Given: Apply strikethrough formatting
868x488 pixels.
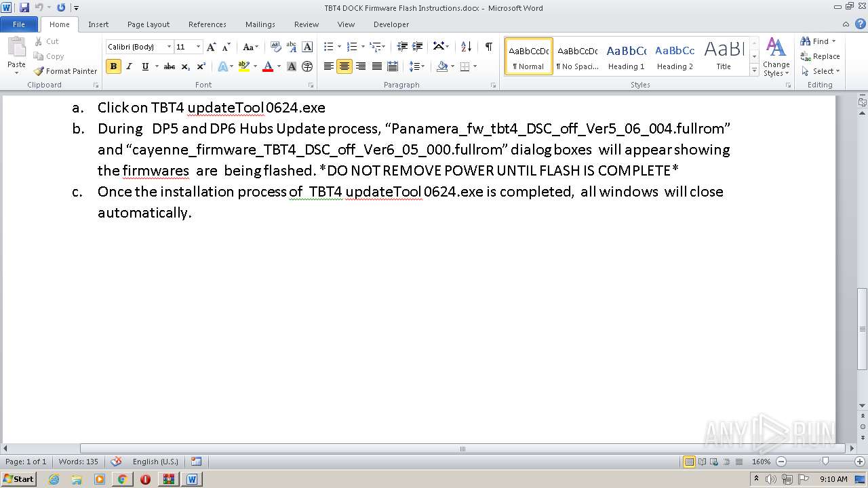Looking at the screenshot, I should pyautogui.click(x=170, y=66).
